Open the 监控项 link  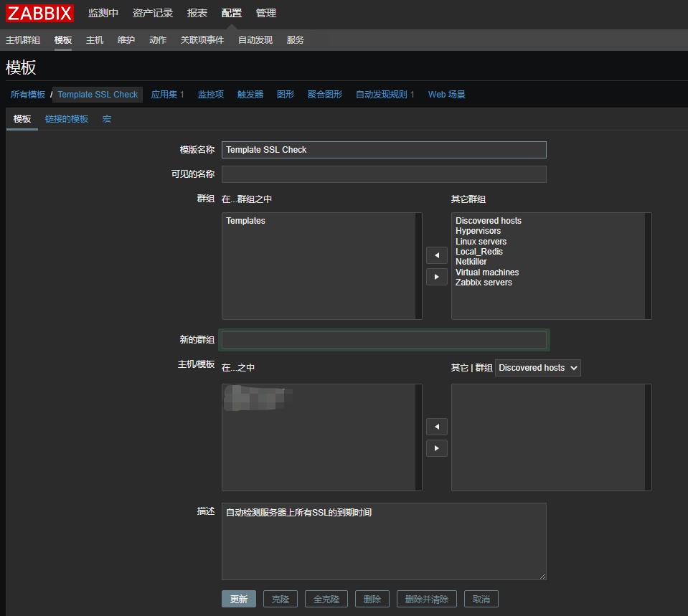(x=211, y=95)
